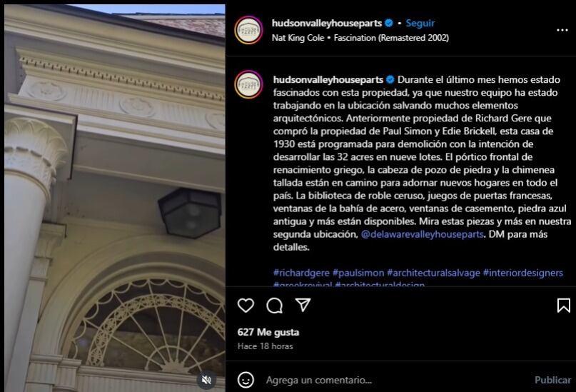
Task: Open the Nat King Cole Fascination audio link
Action: point(360,38)
